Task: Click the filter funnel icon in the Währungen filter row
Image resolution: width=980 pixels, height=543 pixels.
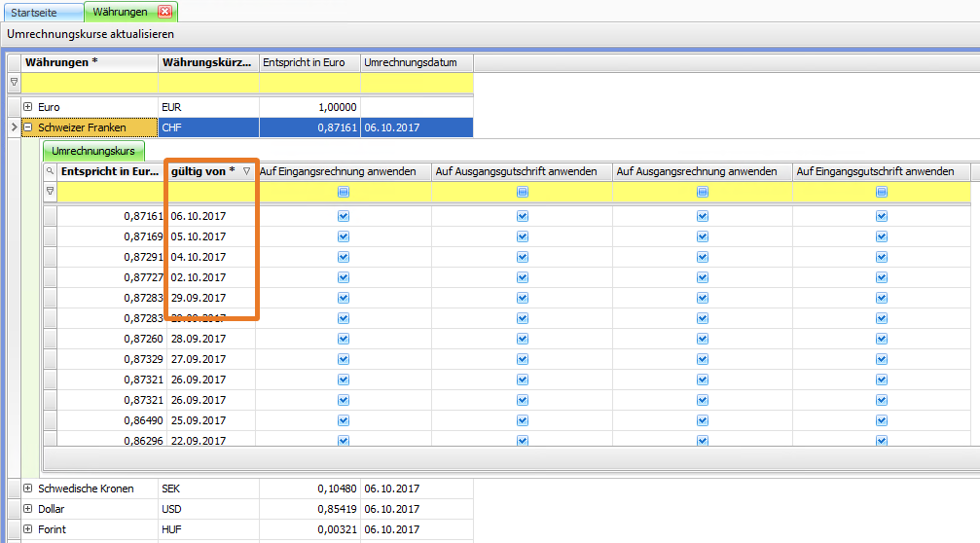Action: click(x=14, y=83)
